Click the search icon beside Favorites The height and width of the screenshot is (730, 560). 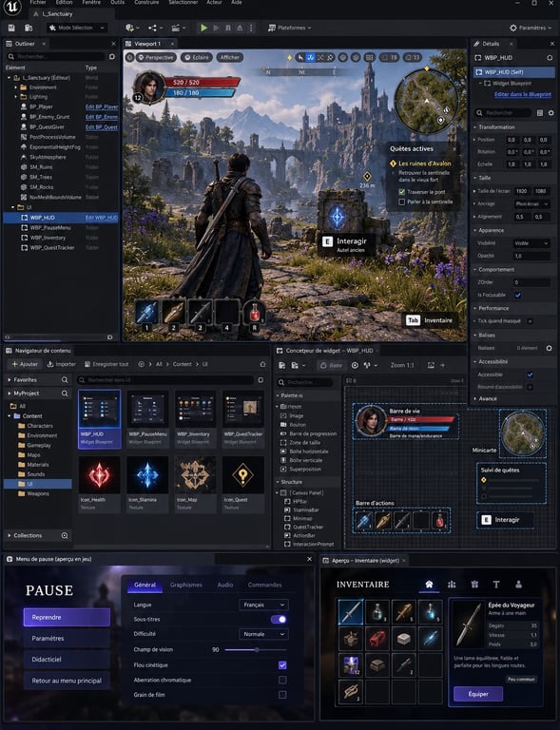point(65,380)
